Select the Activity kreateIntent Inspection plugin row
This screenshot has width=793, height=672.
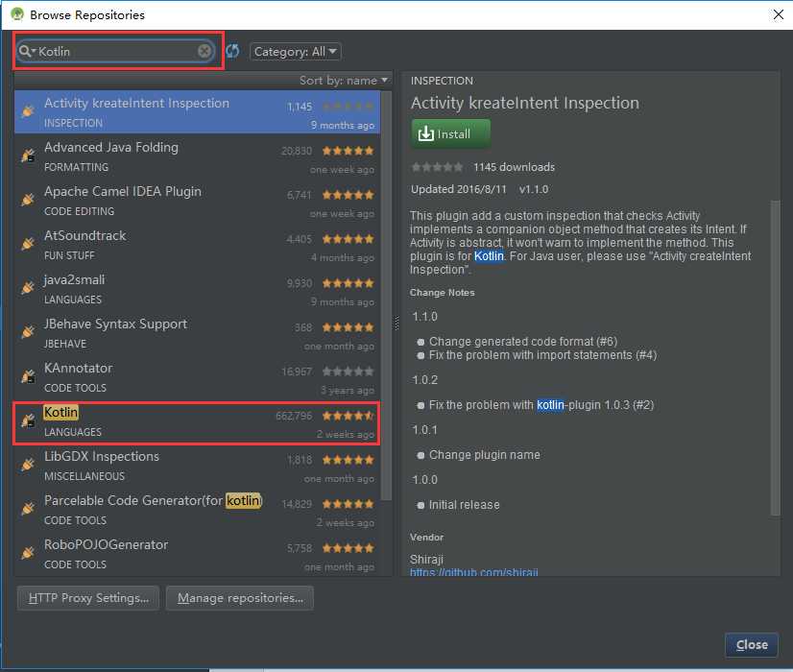coord(197,112)
